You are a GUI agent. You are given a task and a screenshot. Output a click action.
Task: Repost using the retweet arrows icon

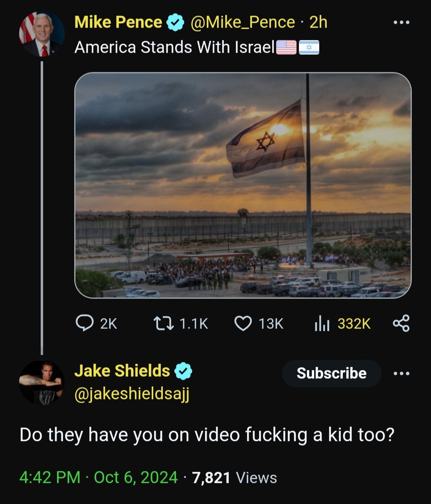pos(164,323)
